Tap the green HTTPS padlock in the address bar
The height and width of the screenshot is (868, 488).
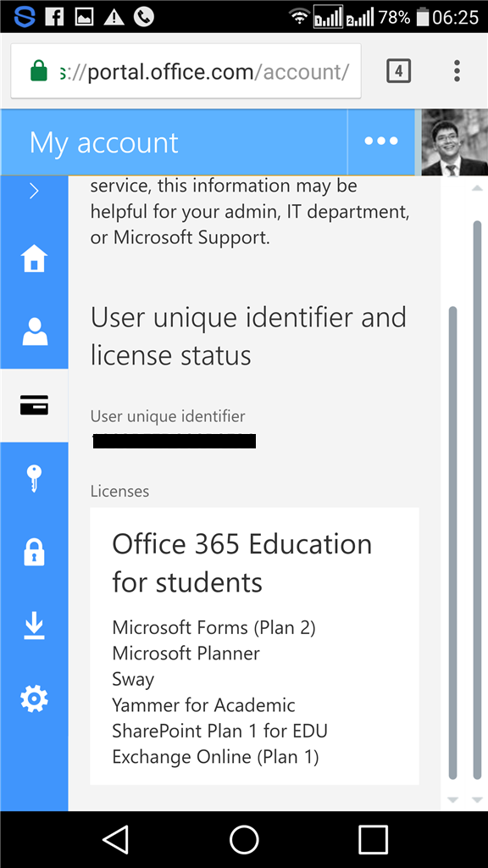(x=40, y=71)
